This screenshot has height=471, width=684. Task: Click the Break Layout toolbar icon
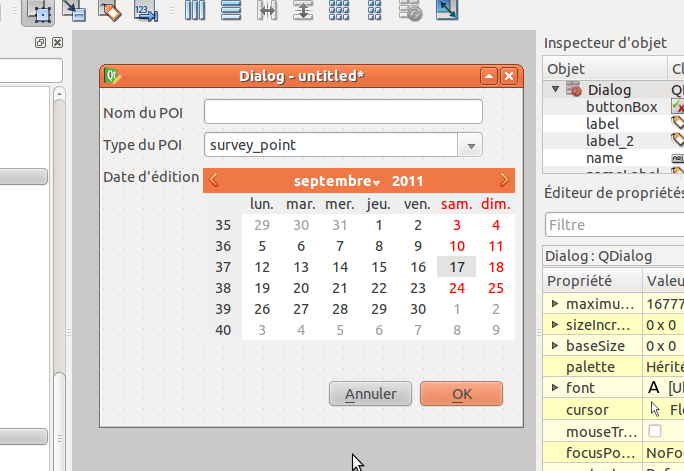(410, 11)
